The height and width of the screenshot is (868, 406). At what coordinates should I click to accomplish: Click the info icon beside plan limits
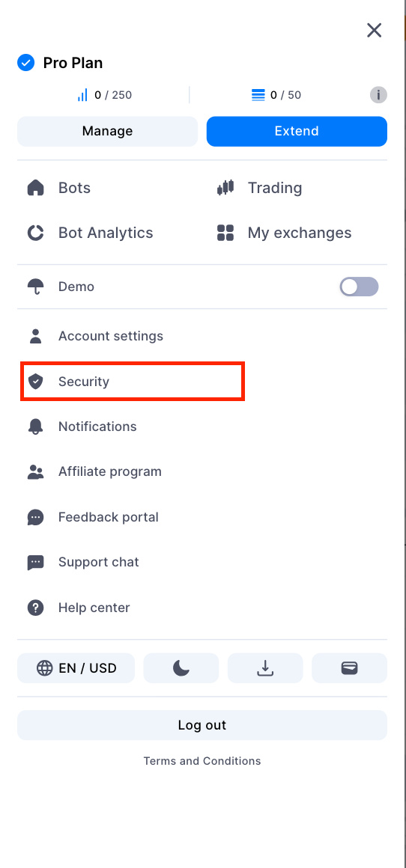tap(378, 95)
